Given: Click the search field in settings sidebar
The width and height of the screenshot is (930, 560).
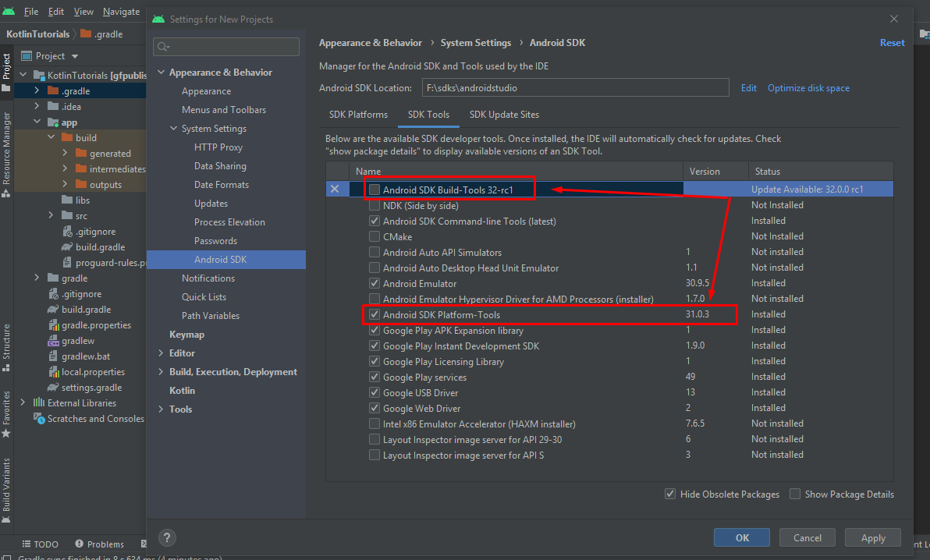Looking at the screenshot, I should tap(226, 47).
